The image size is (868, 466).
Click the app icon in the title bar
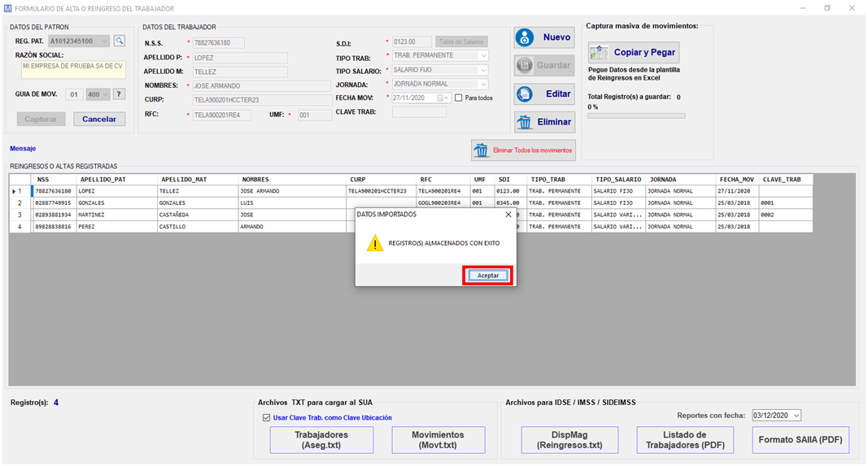tap(7, 8)
